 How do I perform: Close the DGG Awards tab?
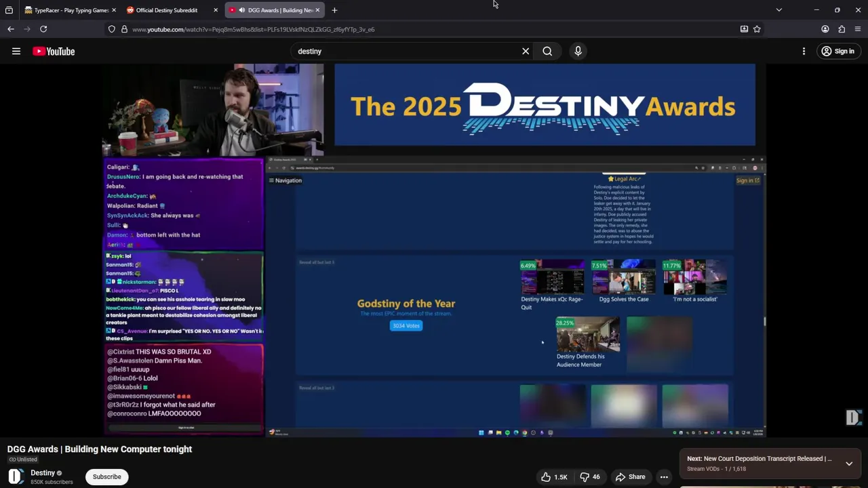click(x=317, y=10)
